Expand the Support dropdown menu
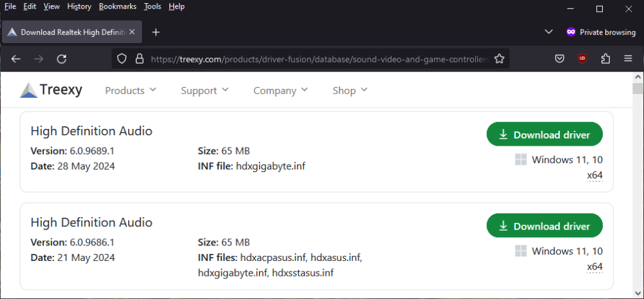This screenshot has width=644, height=299. pos(205,90)
